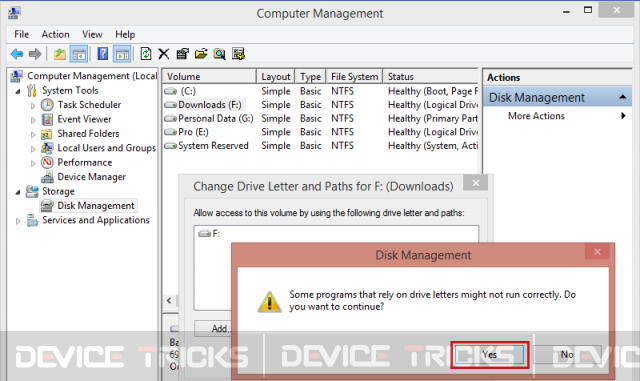Click the Up one level folder icon
640x381 pixels.
(x=60, y=54)
